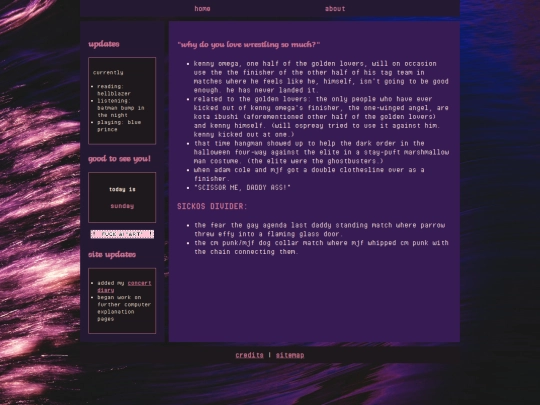Click the 'why do you love wrestling so much?' heading

(249, 44)
